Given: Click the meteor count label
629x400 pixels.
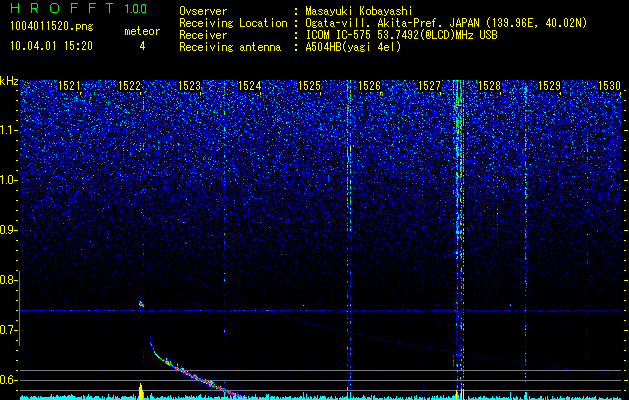Looking at the screenshot, I should 142,31.
